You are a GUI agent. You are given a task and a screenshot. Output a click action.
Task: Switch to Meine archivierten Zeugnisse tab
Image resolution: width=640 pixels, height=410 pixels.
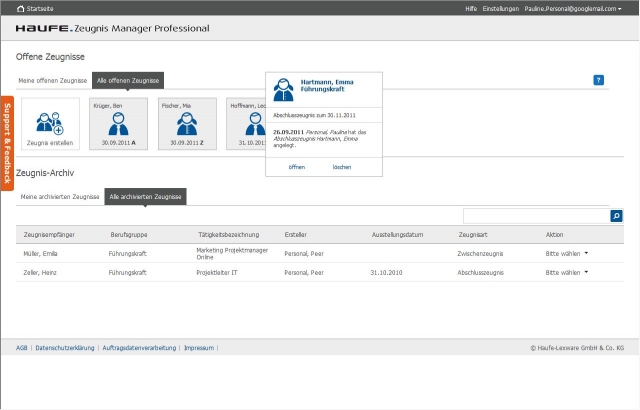60,198
